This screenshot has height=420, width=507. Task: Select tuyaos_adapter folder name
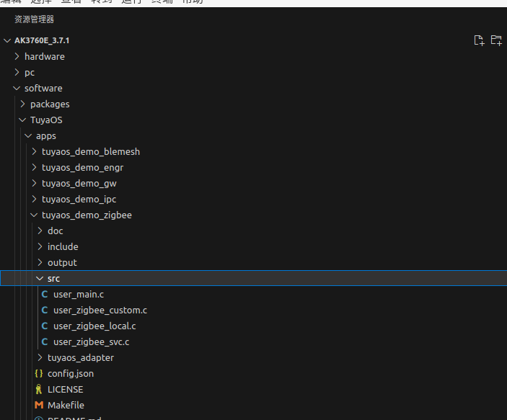[x=81, y=358]
